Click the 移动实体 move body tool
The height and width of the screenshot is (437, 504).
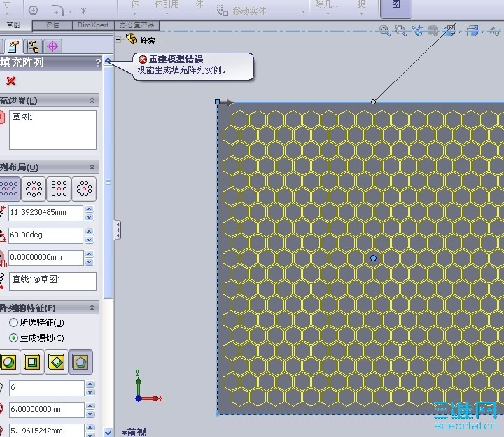point(241,11)
